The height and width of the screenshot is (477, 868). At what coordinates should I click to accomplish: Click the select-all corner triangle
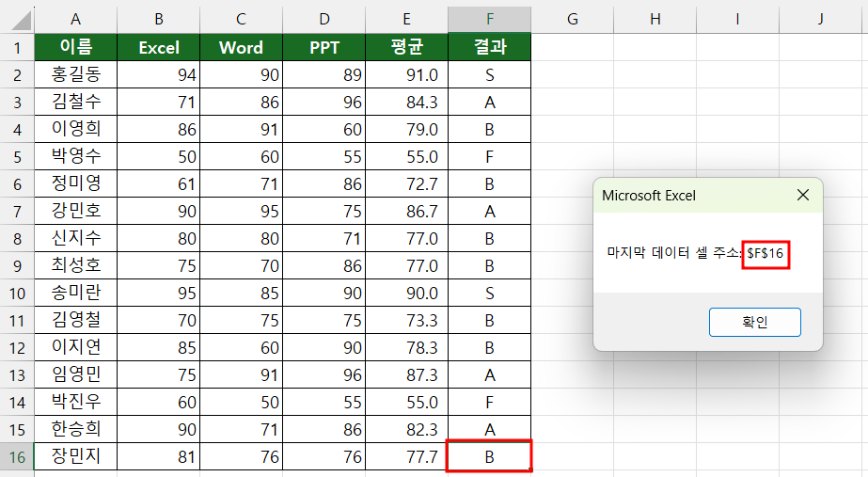coord(21,21)
